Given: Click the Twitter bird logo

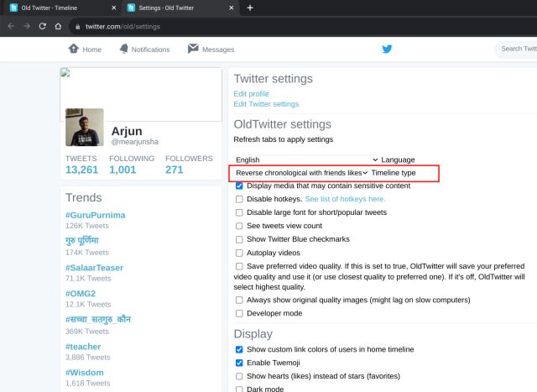Looking at the screenshot, I should tap(387, 49).
